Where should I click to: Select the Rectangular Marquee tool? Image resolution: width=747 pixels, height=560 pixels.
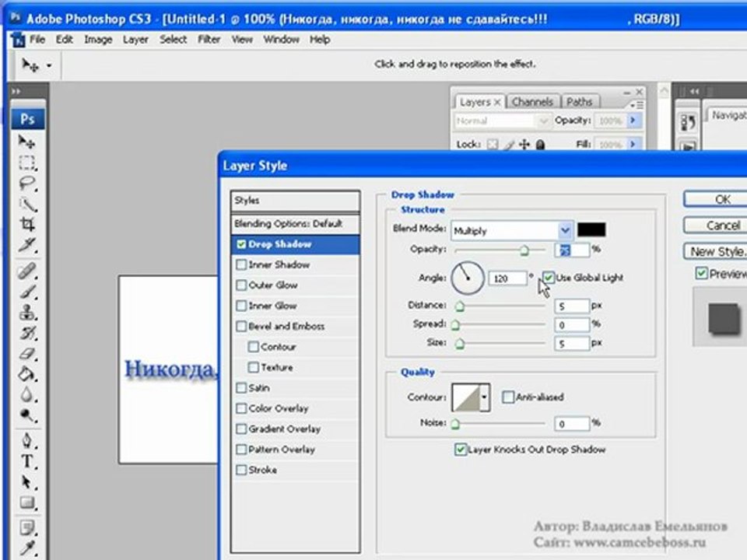pos(27,163)
